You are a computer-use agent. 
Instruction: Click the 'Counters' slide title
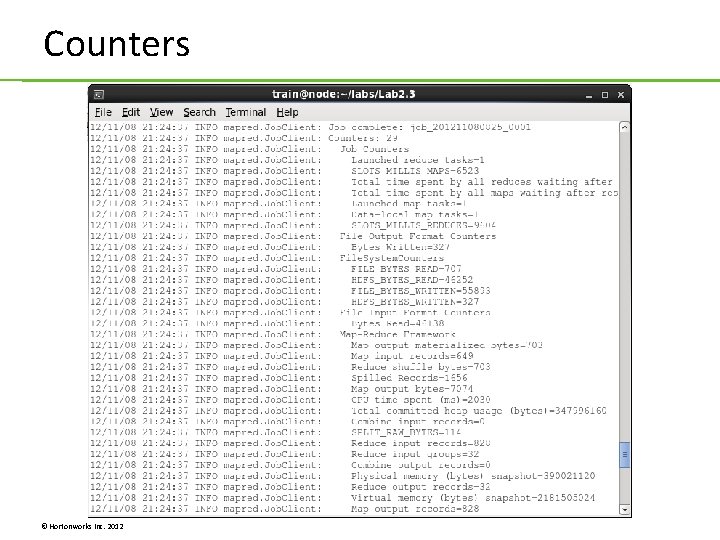tap(117, 44)
